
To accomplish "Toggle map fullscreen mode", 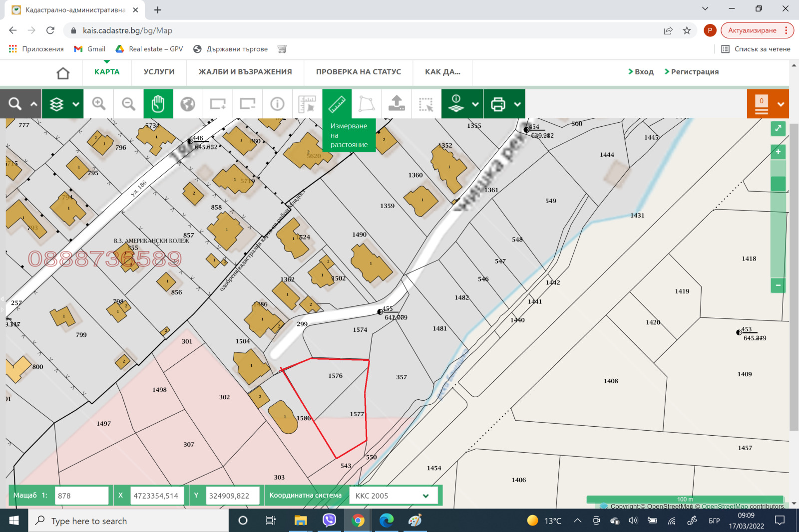I will [x=778, y=128].
